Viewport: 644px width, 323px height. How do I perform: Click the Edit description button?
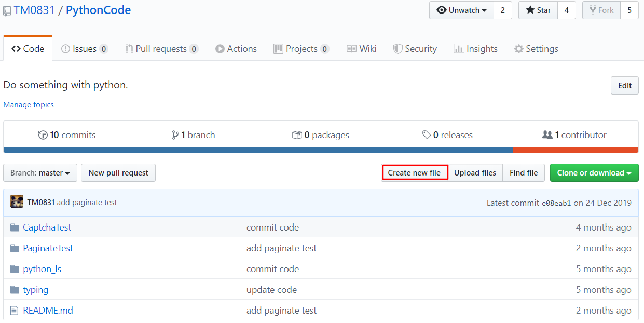pos(625,86)
